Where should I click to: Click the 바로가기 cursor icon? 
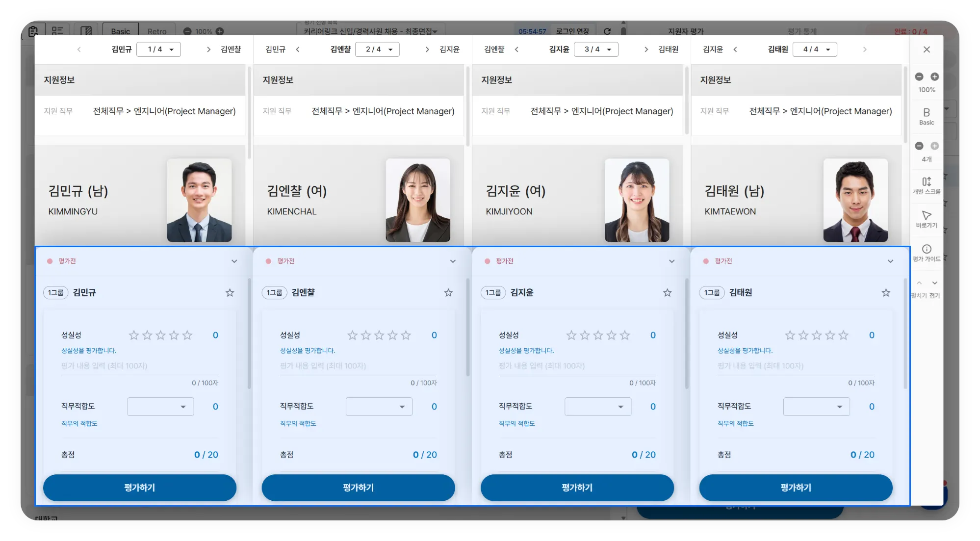926,215
